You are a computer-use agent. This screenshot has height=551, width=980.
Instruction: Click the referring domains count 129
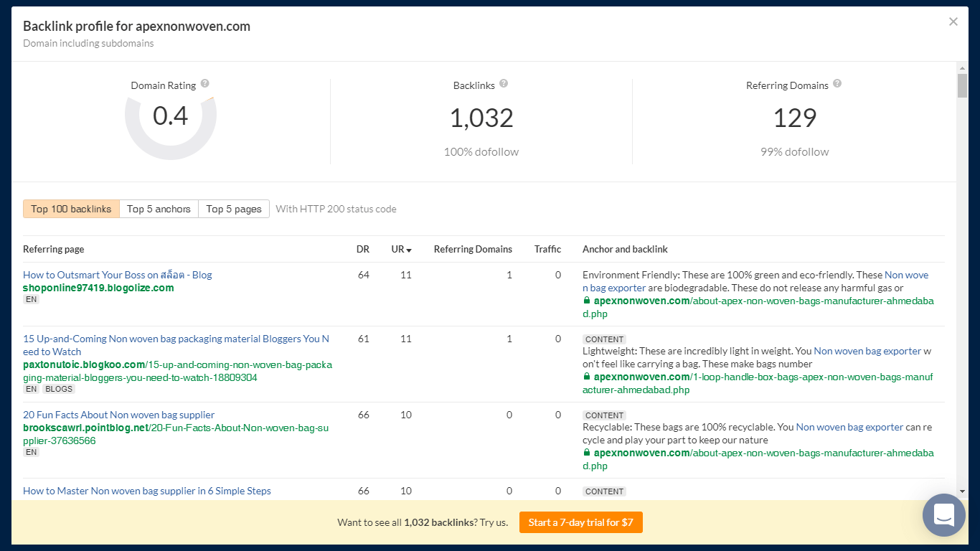[795, 118]
